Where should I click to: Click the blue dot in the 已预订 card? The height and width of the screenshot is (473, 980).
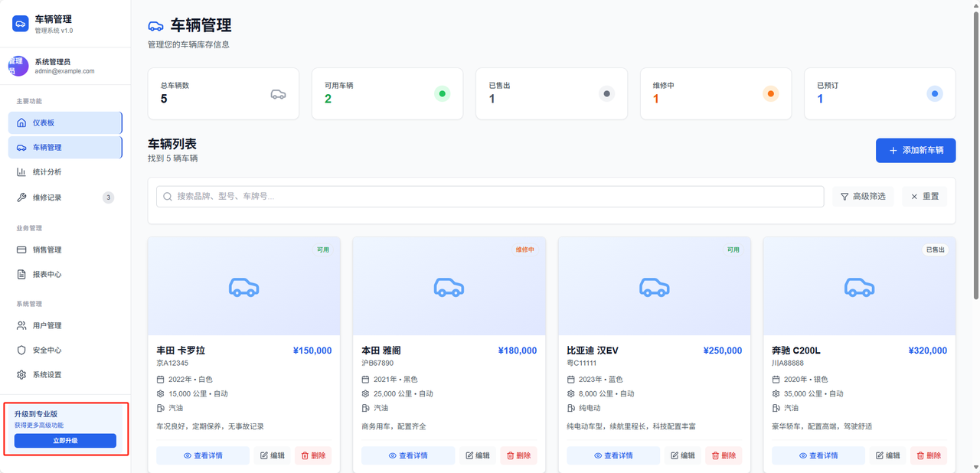click(934, 94)
